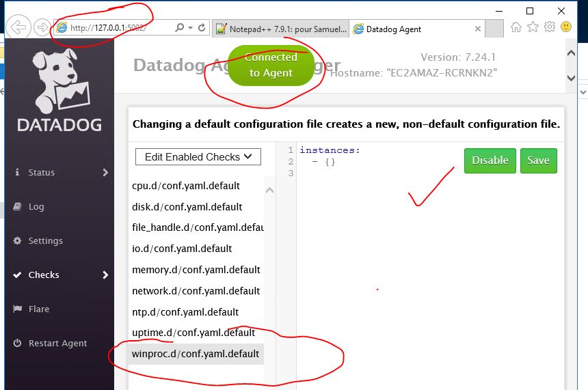The image size is (588, 390).
Task: Open the browser tools gear icon
Action: coord(549,27)
